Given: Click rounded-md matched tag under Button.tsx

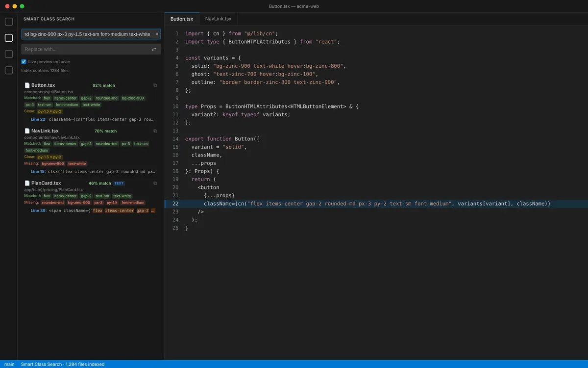Looking at the screenshot, I should [106, 98].
